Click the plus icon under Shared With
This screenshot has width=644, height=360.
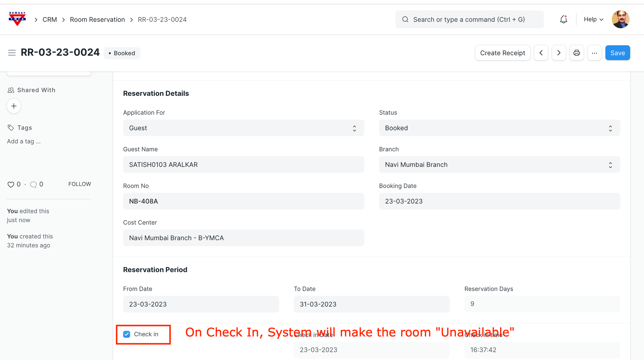pyautogui.click(x=14, y=106)
